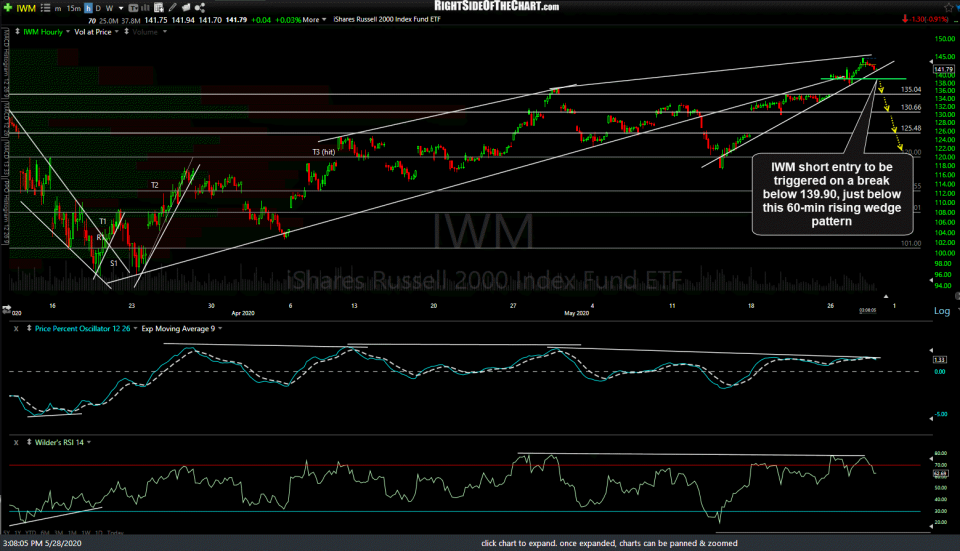Switch to the daily 'D' timeframe
The image size is (960, 551).
(x=98, y=8)
